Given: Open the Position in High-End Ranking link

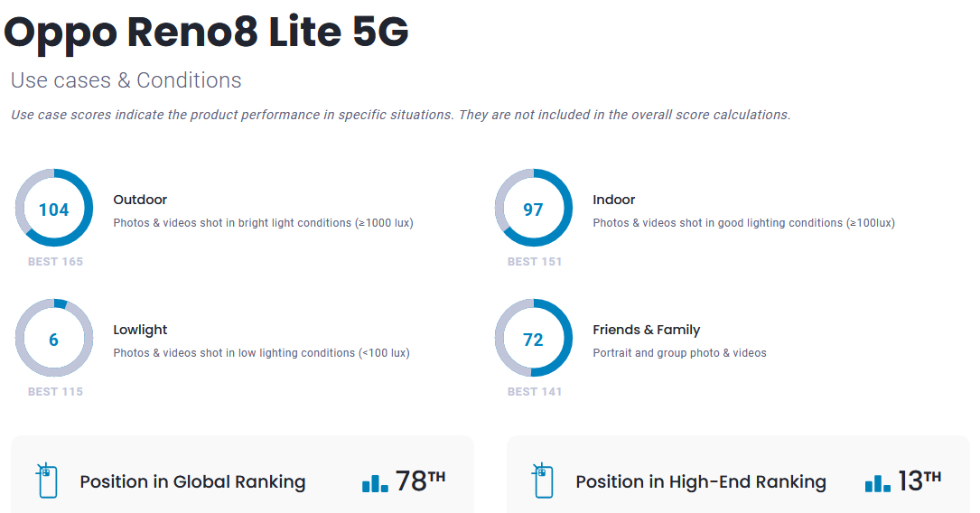Looking at the screenshot, I should click(700, 482).
